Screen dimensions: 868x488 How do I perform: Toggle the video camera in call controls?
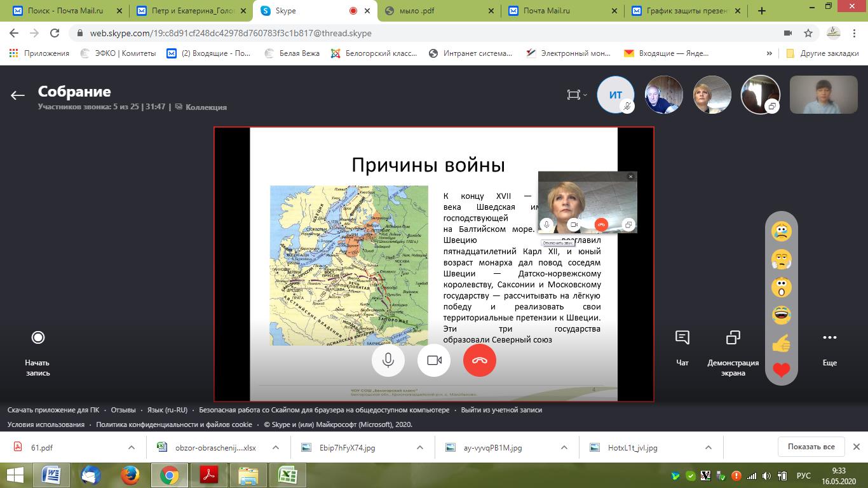[x=434, y=360]
